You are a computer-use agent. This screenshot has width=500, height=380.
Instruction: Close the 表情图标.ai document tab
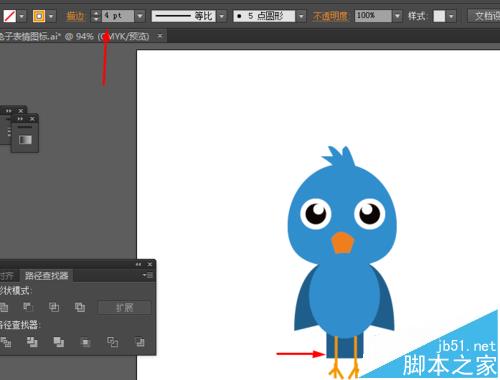tap(160, 36)
